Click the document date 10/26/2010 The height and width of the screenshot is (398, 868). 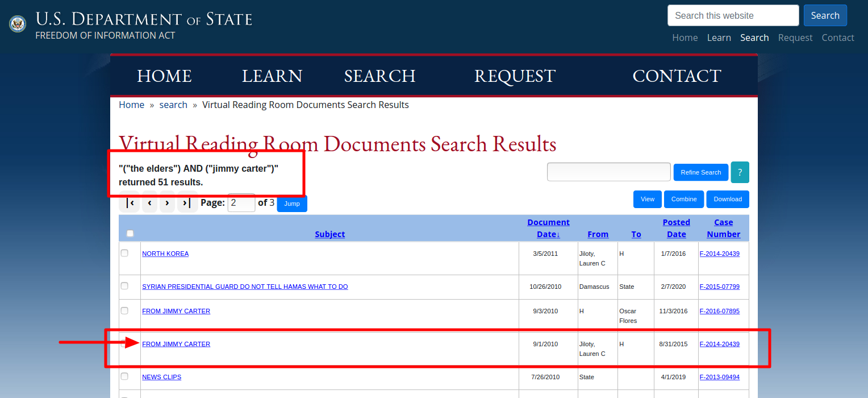click(x=545, y=287)
